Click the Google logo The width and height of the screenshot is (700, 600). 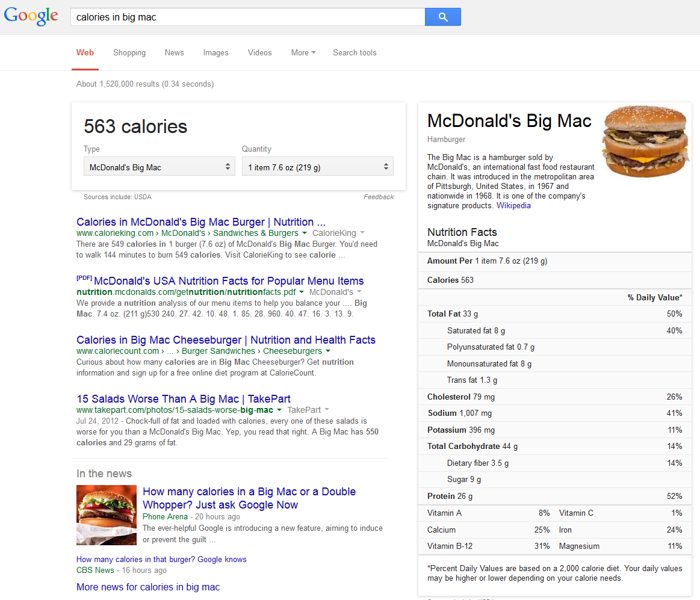pyautogui.click(x=31, y=17)
